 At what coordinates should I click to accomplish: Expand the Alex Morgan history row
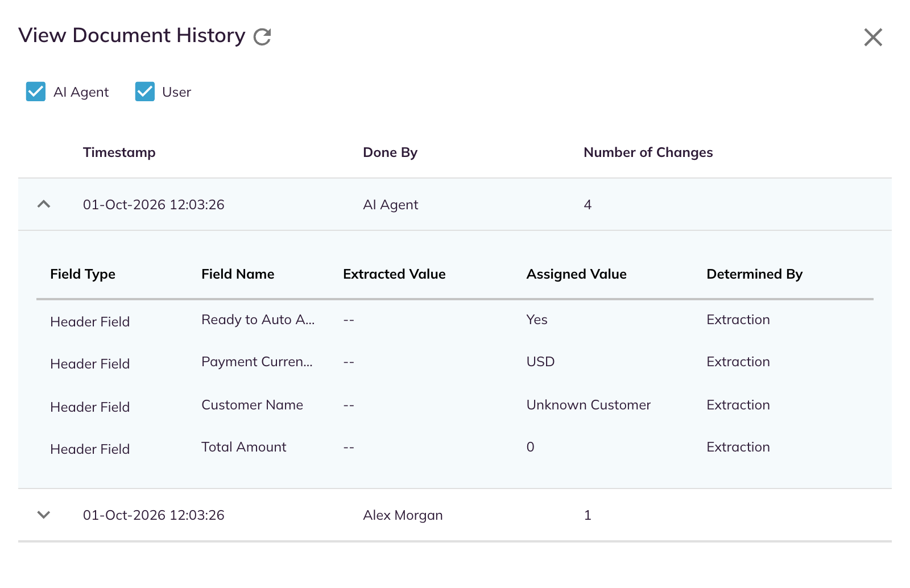44,515
